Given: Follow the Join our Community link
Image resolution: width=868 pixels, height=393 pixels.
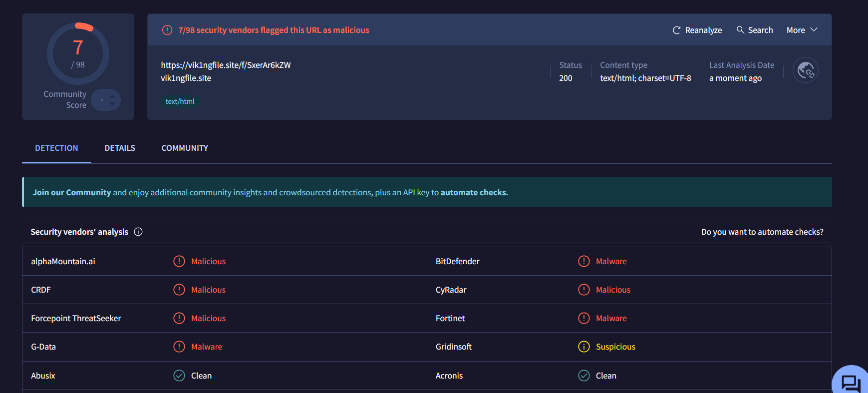Looking at the screenshot, I should click(71, 192).
